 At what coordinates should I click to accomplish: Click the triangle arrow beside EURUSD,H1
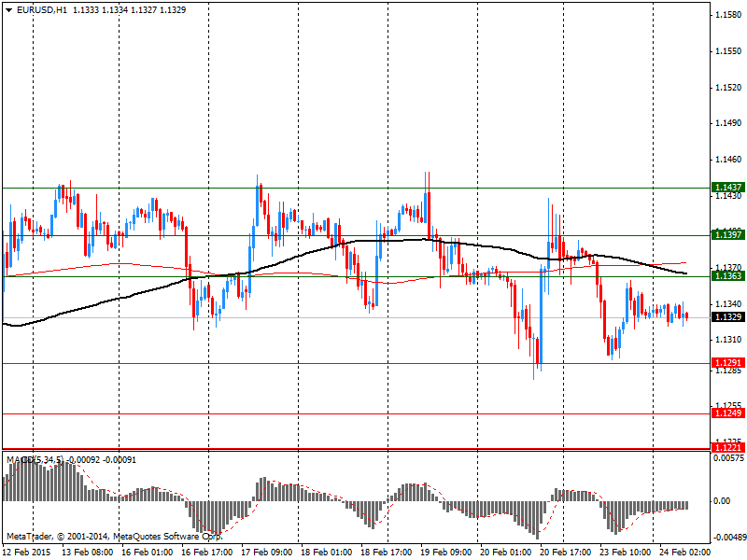pyautogui.click(x=8, y=10)
